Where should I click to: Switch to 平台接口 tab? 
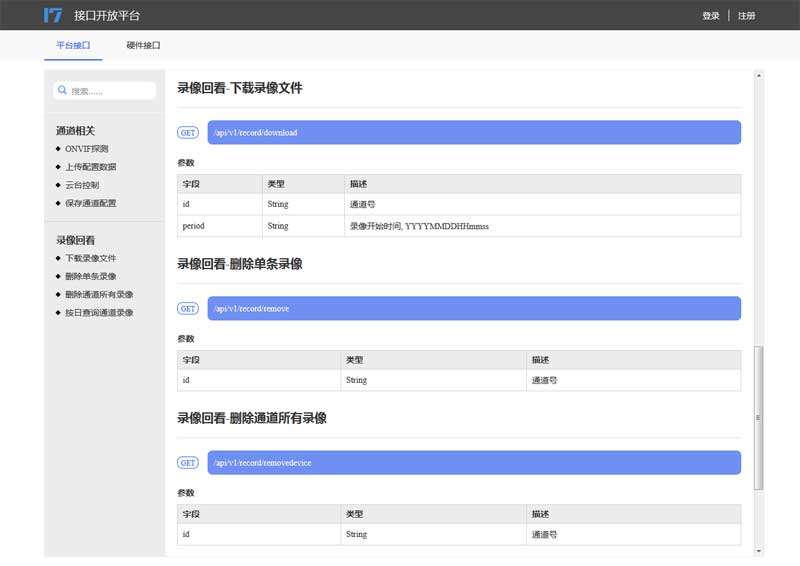[x=73, y=46]
